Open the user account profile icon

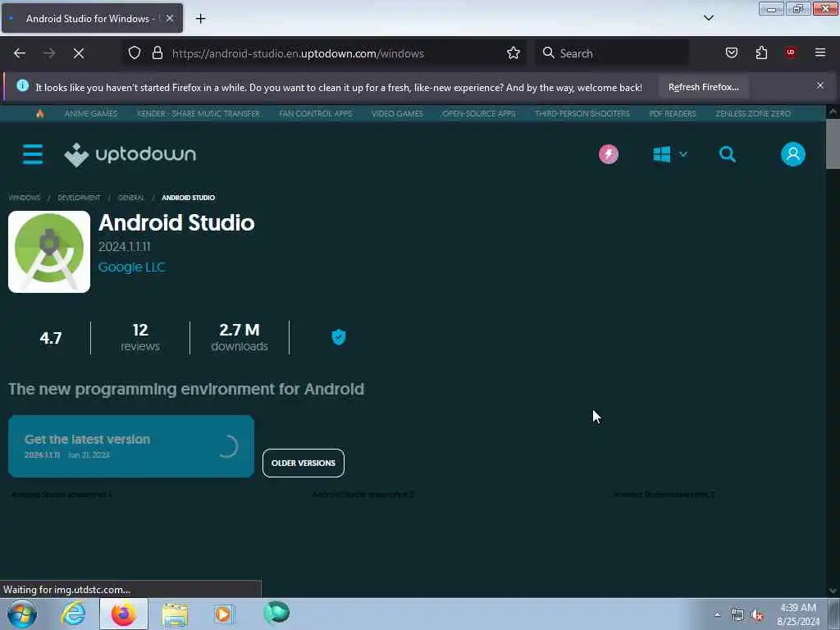pyautogui.click(x=793, y=154)
